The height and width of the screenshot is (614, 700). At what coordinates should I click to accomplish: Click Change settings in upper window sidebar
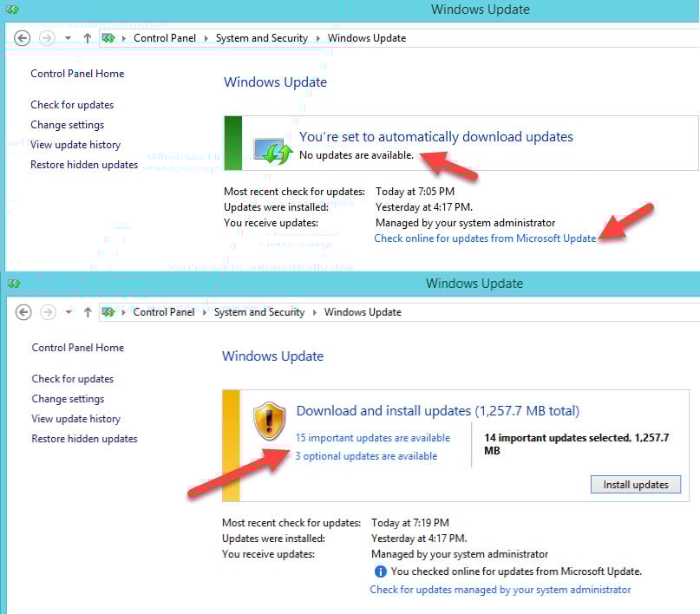click(67, 125)
